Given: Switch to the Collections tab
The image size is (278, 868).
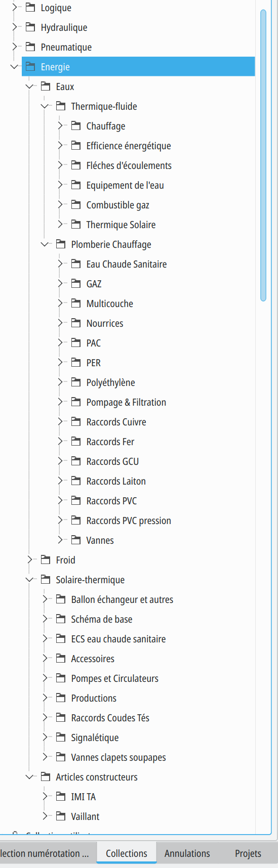Looking at the screenshot, I should click(127, 853).
